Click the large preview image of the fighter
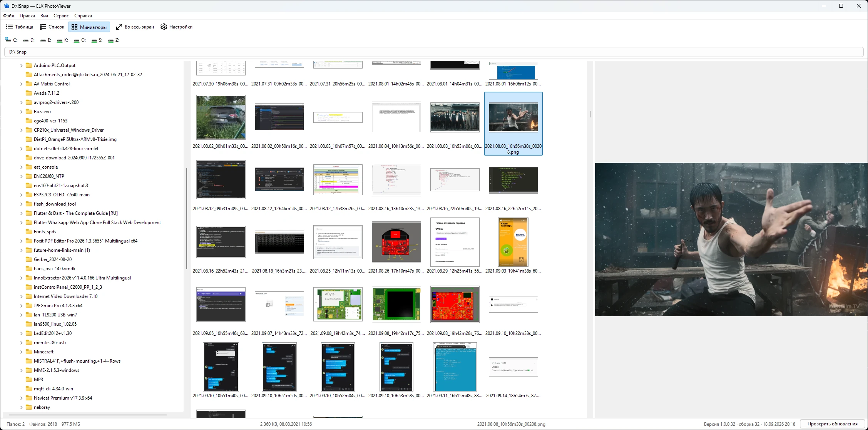Screen dimensions: 868x430 pyautogui.click(x=731, y=239)
